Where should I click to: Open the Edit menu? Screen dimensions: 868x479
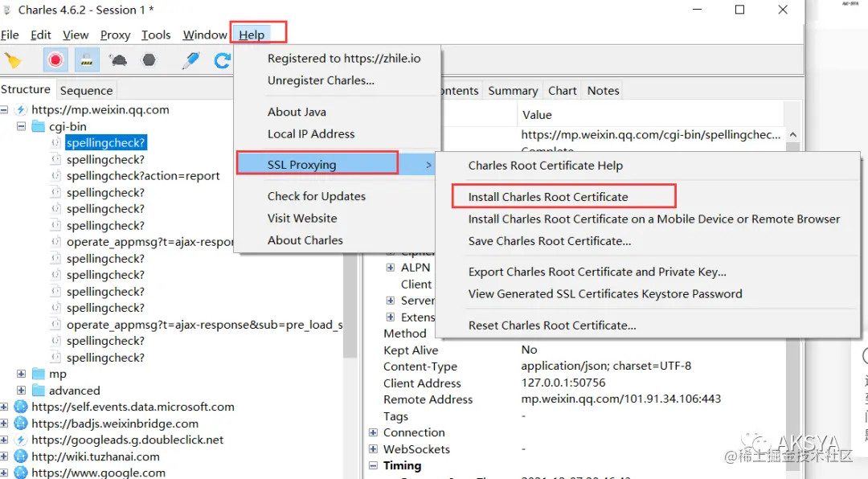(x=40, y=35)
